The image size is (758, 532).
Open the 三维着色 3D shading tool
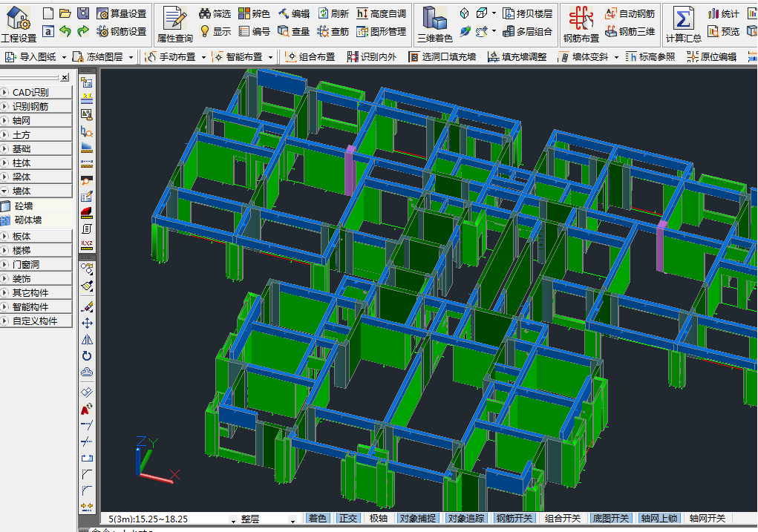[x=434, y=24]
